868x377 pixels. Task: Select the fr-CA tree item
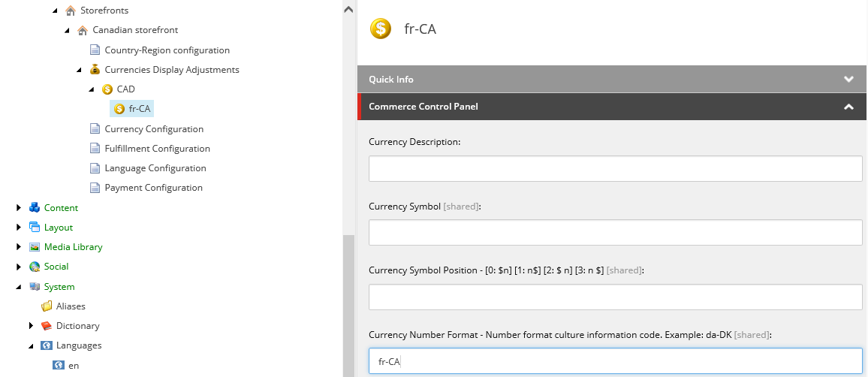click(140, 109)
